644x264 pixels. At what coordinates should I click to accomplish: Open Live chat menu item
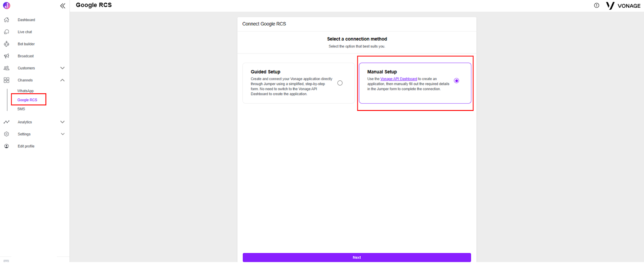(x=25, y=32)
